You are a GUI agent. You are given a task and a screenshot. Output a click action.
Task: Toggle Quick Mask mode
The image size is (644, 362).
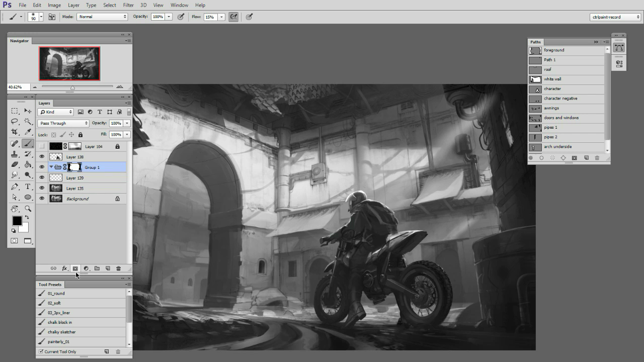pyautogui.click(x=14, y=241)
